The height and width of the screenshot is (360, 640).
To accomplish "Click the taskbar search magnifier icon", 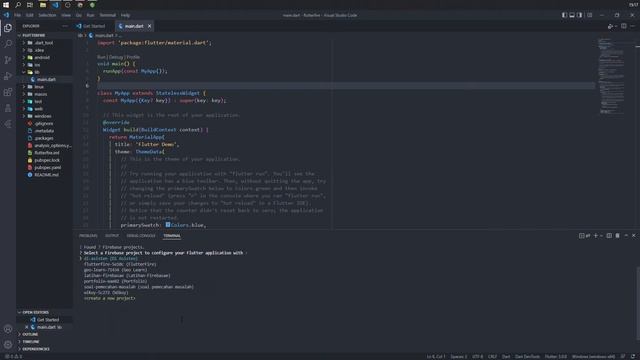I will pyautogui.click(x=18, y=5).
